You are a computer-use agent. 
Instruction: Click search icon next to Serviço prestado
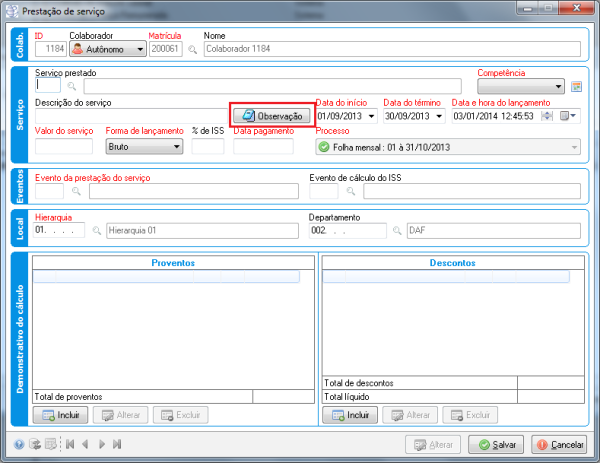point(72,86)
